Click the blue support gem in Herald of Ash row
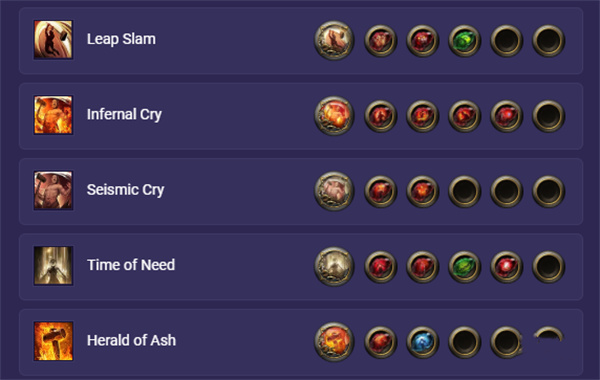Image resolution: width=600 pixels, height=380 pixels. [x=422, y=342]
